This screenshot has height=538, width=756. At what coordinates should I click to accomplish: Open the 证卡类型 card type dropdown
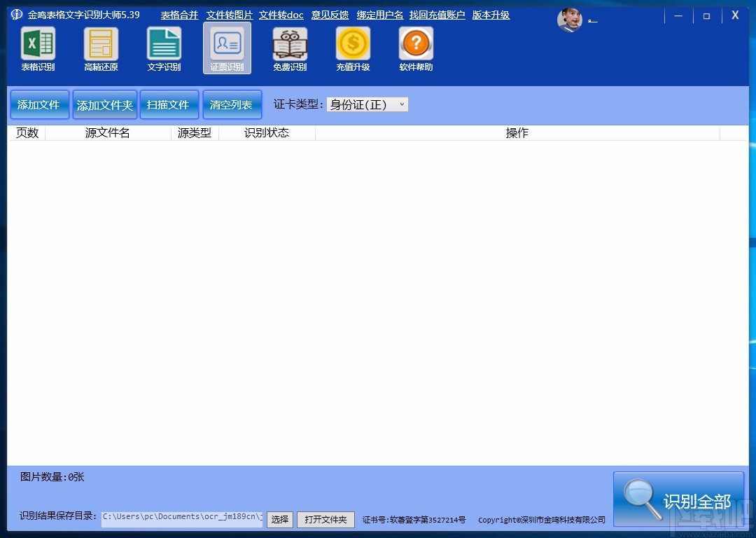367,104
